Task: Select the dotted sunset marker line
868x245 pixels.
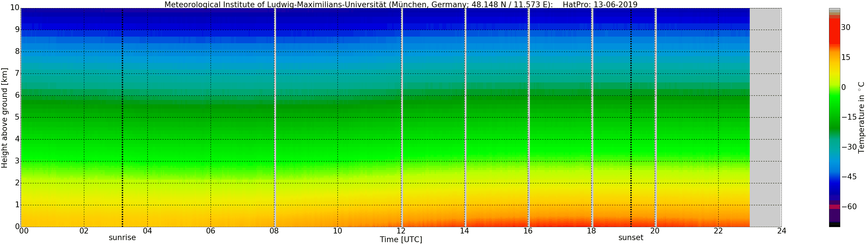Action: (x=631, y=117)
